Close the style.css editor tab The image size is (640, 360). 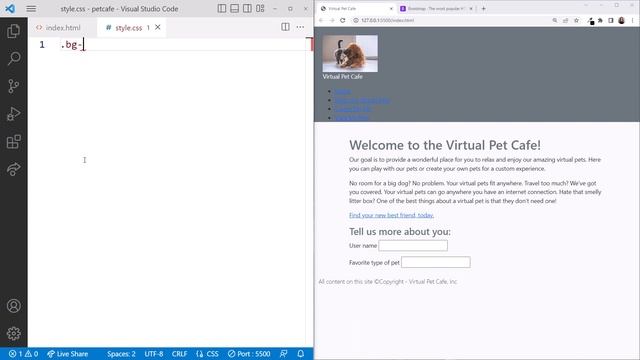pyautogui.click(x=158, y=27)
